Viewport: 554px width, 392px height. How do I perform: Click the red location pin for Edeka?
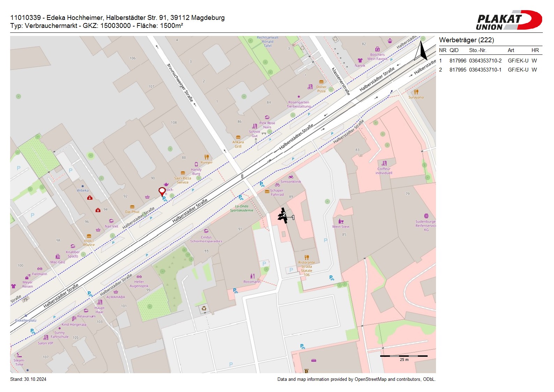tap(162, 191)
